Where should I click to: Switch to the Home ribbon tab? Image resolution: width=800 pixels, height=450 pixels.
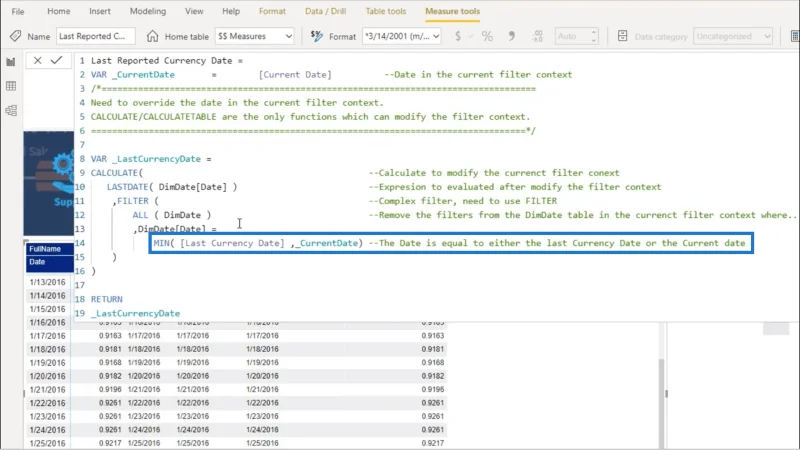click(58, 11)
